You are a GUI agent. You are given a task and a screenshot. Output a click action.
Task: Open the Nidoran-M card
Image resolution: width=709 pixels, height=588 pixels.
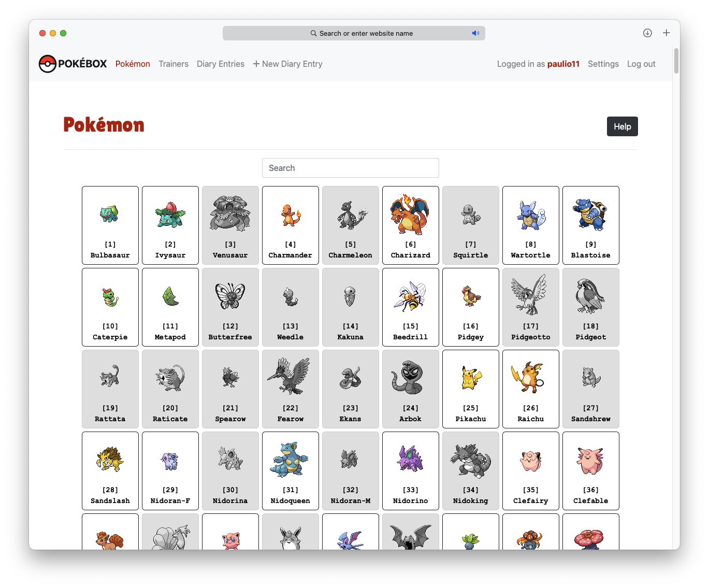coord(351,471)
